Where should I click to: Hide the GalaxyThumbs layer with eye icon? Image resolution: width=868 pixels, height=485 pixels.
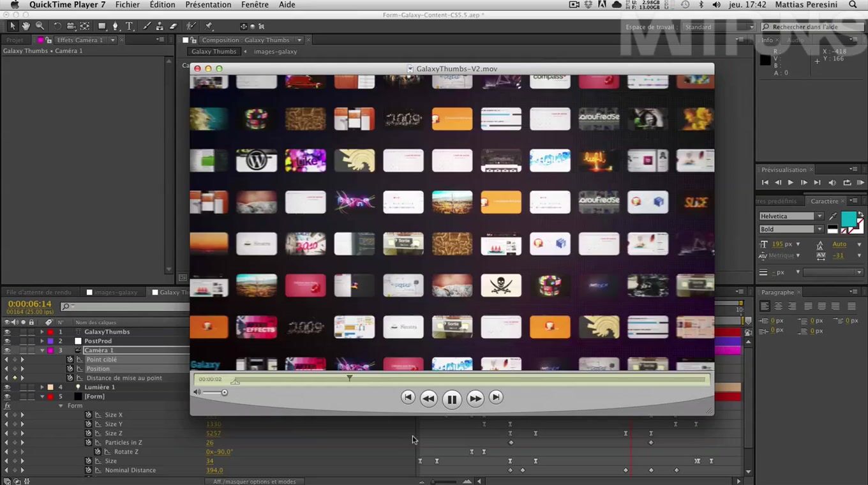click(x=8, y=332)
